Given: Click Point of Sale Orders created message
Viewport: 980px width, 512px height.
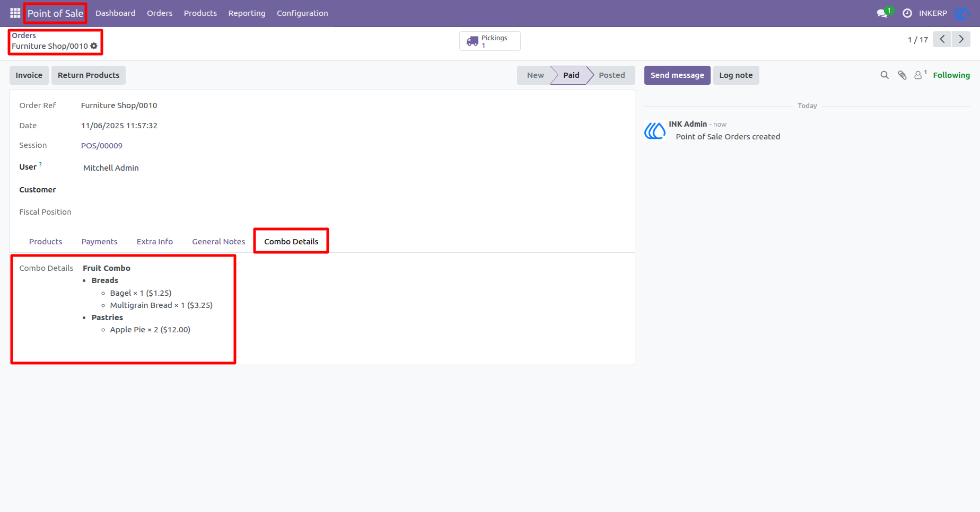Looking at the screenshot, I should pyautogui.click(x=728, y=137).
